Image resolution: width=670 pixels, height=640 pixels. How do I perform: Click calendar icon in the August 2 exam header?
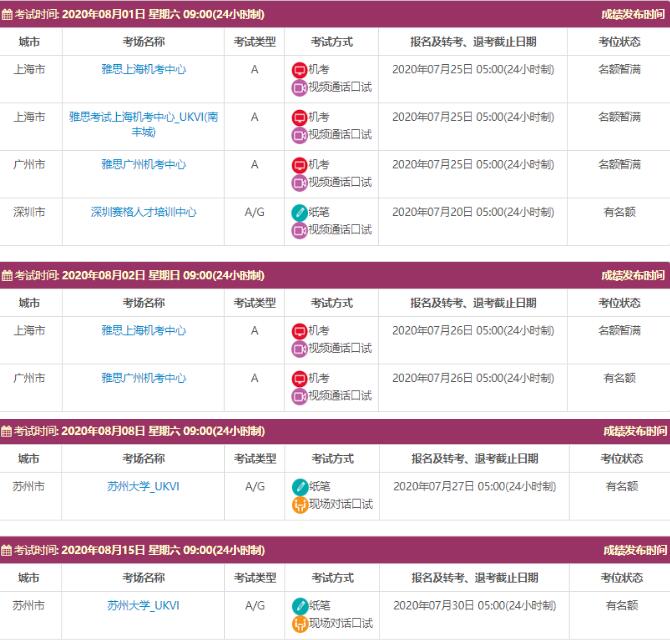[x=7, y=275]
